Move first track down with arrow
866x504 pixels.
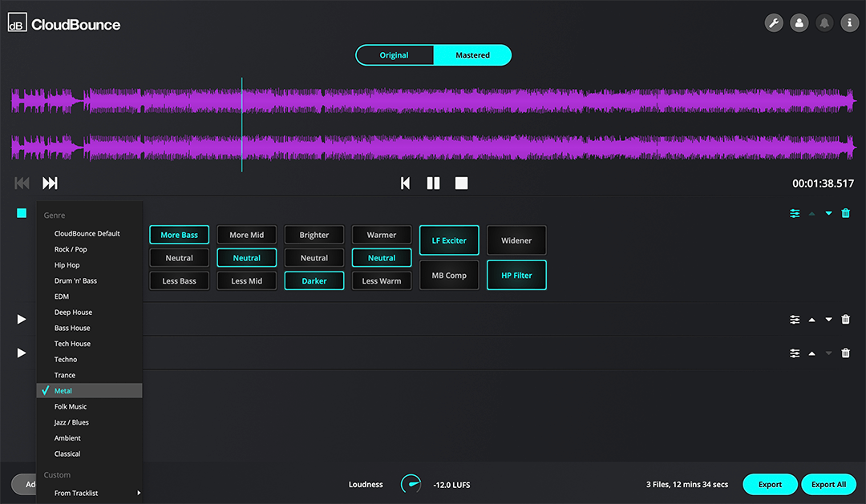tap(828, 213)
